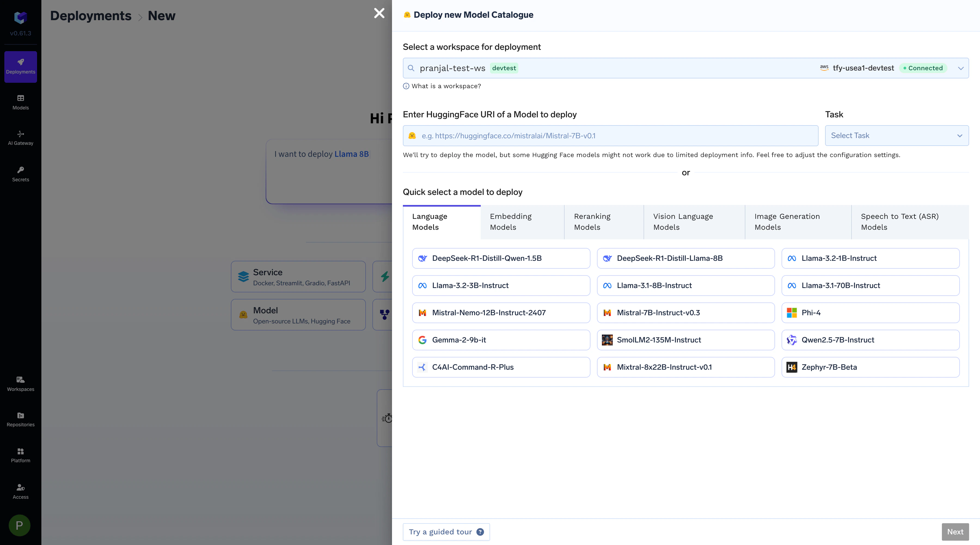
Task: Open the Repositories sidebar icon
Action: (x=20, y=419)
